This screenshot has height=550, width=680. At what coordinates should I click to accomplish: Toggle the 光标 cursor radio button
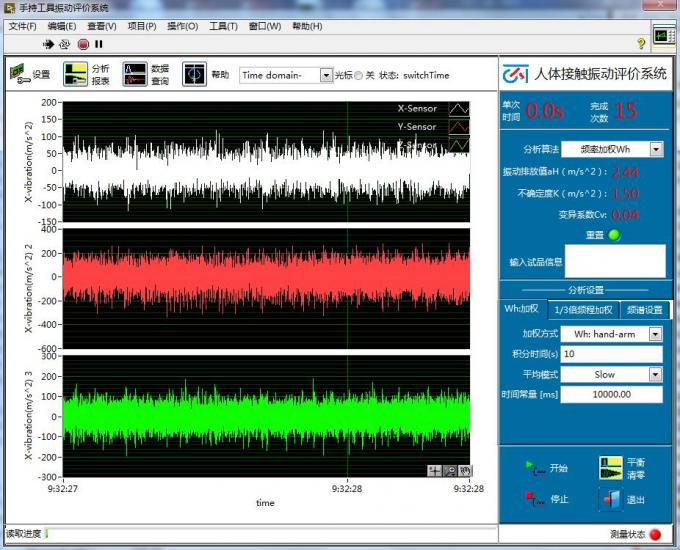[359, 75]
